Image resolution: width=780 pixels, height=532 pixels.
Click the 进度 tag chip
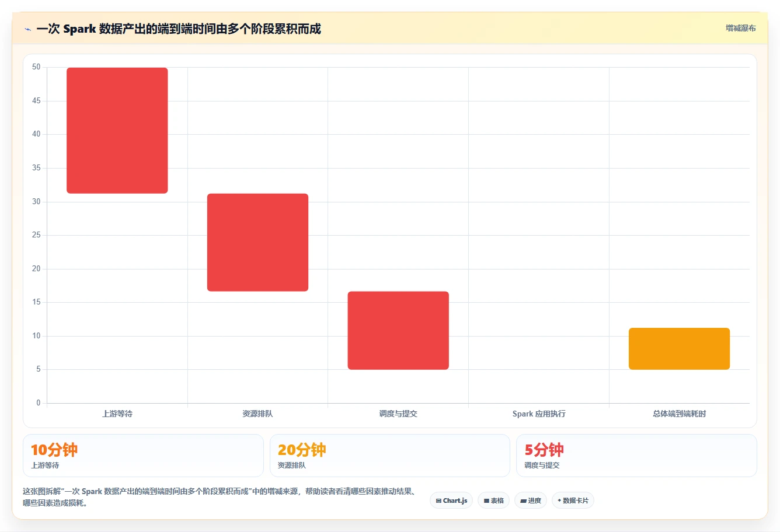530,501
